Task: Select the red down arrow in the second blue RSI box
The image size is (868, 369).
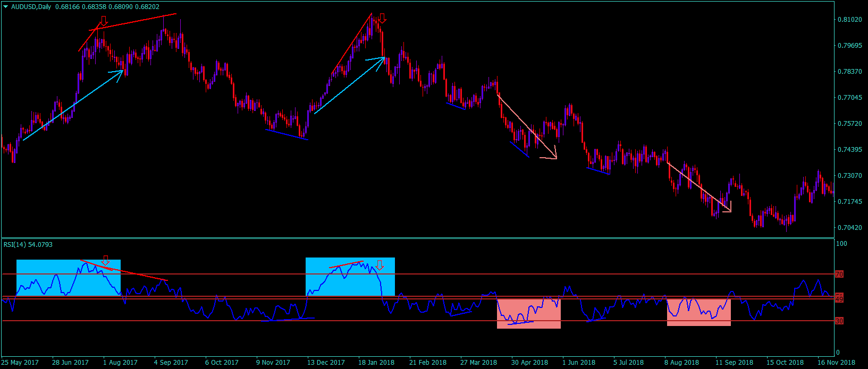Action: pos(380,265)
